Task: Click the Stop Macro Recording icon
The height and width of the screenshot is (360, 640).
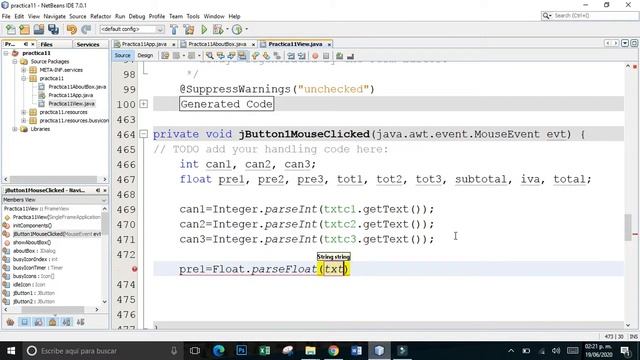Action: pyautogui.click(x=326, y=56)
